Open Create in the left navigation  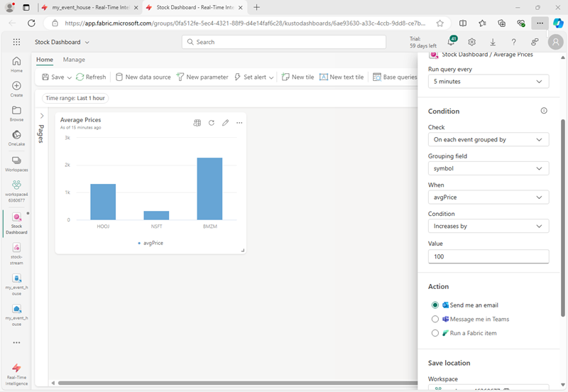tap(16, 89)
